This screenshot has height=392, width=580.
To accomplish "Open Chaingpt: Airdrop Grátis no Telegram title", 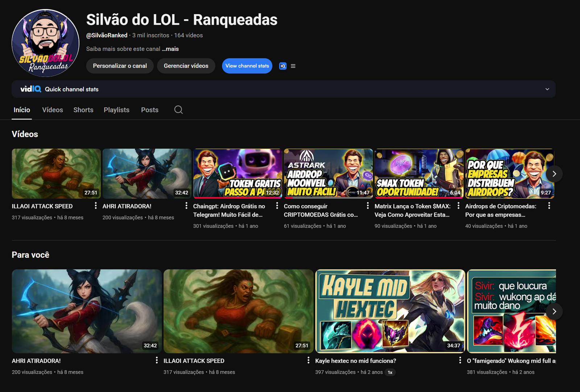I will click(x=229, y=210).
